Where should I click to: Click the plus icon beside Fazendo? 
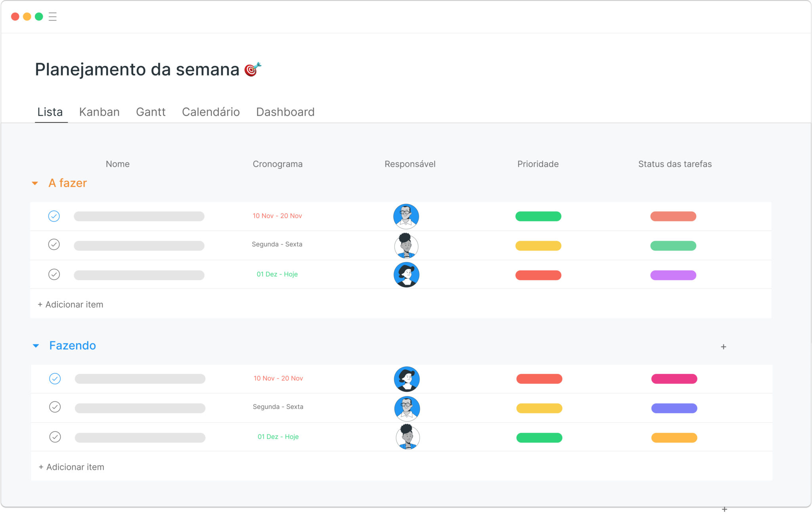pyautogui.click(x=724, y=347)
